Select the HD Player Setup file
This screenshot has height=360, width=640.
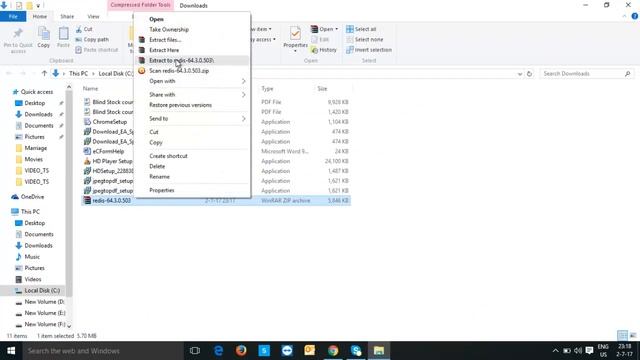[x=112, y=161]
